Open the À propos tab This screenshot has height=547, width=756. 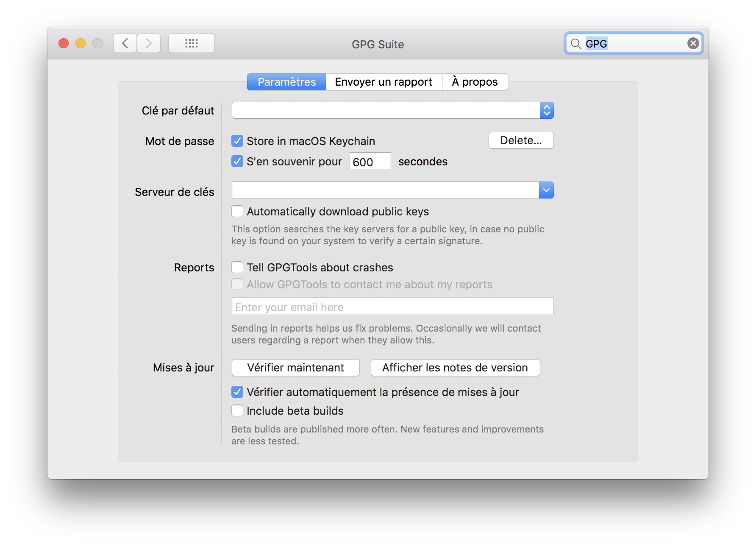pos(475,81)
